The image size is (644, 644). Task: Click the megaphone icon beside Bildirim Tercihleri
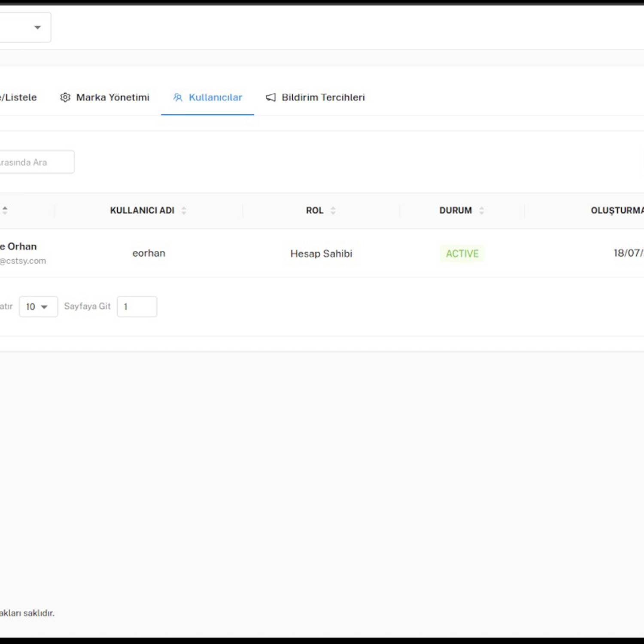271,97
